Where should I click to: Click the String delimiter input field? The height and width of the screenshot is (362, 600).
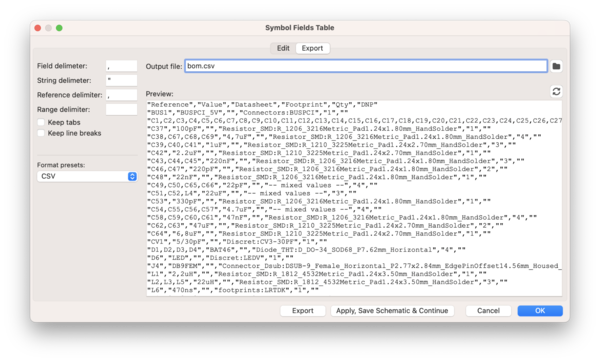pyautogui.click(x=121, y=80)
